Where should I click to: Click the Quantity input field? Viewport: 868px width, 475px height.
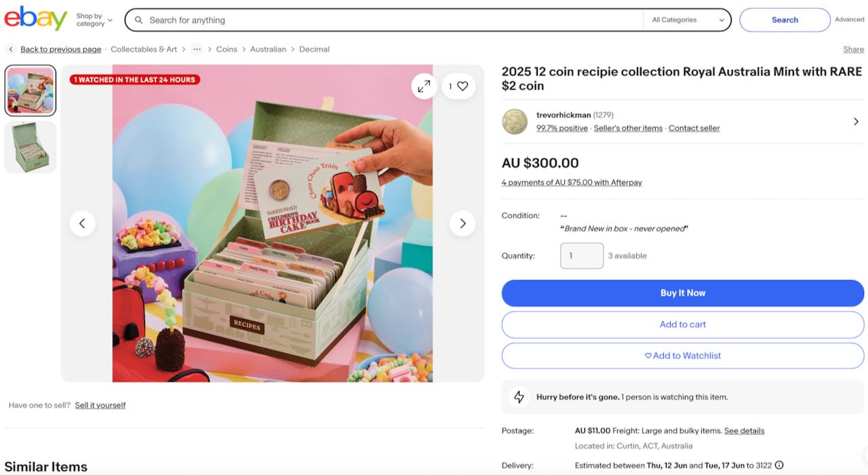click(581, 256)
